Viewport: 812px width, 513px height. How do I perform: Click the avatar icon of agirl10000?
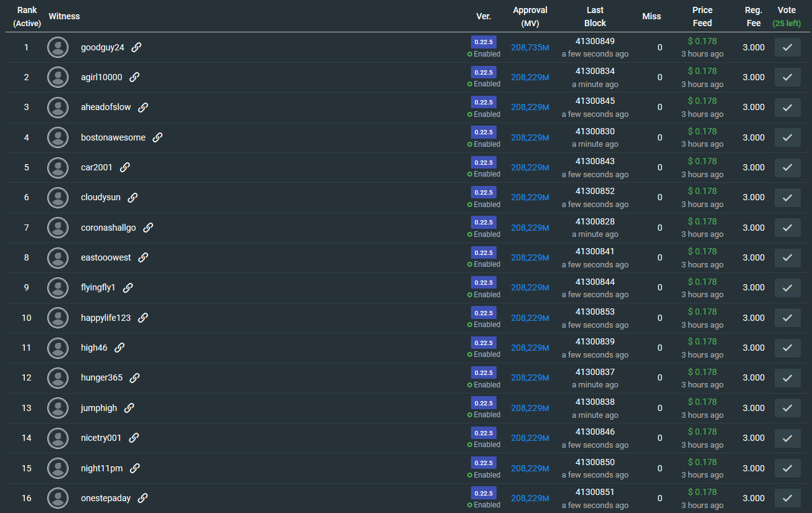tap(58, 77)
